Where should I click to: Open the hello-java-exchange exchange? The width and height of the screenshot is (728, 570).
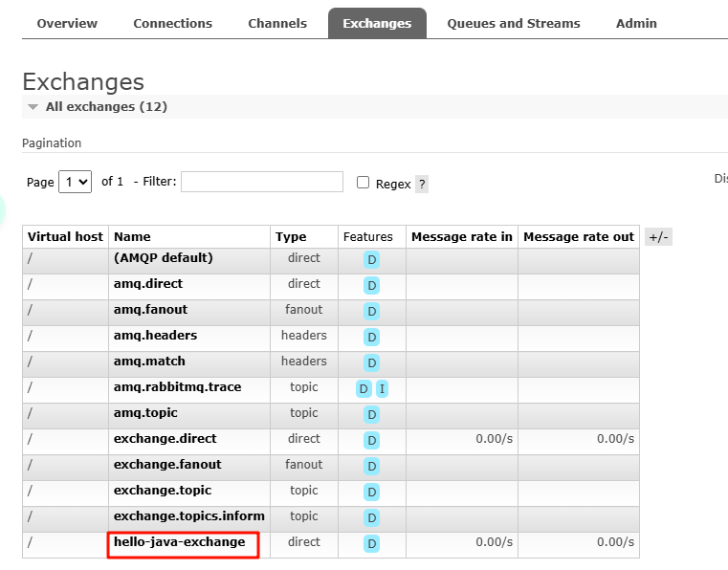pyautogui.click(x=179, y=542)
